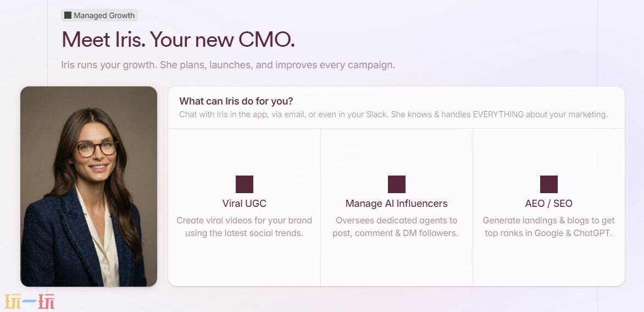Open the Manage AI Influencers title
Image resolution: width=644 pixels, height=312 pixels.
(x=396, y=204)
